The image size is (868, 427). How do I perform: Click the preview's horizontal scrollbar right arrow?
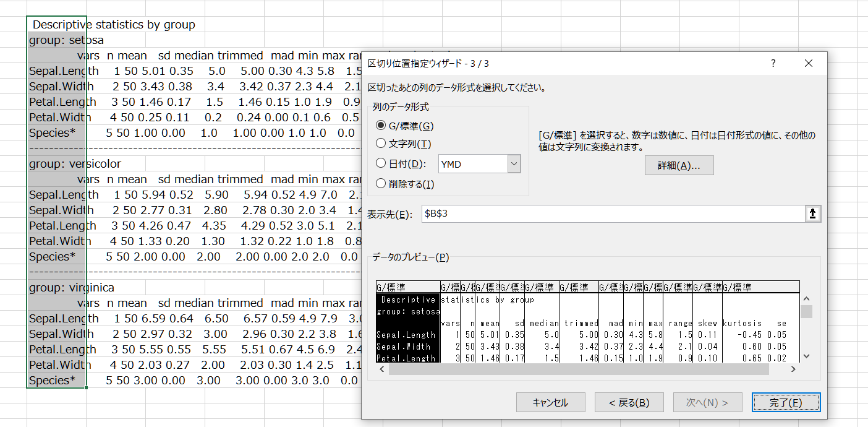pyautogui.click(x=794, y=369)
